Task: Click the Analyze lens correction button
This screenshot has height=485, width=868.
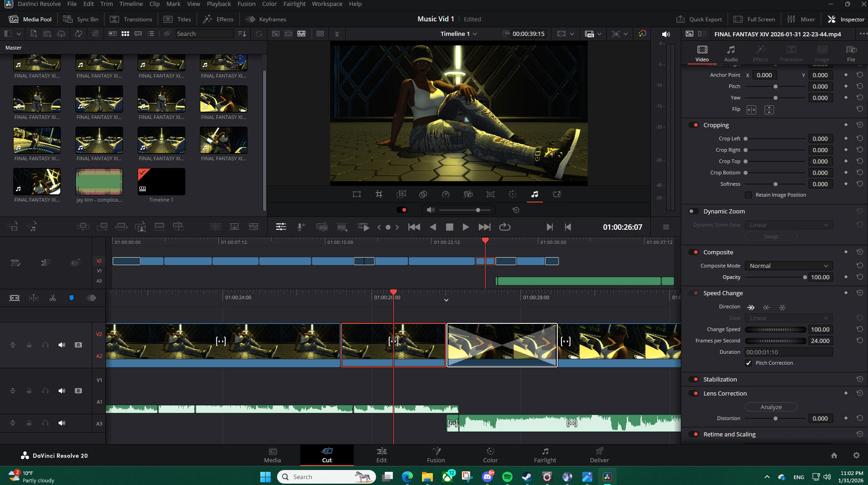Action: coord(771,407)
